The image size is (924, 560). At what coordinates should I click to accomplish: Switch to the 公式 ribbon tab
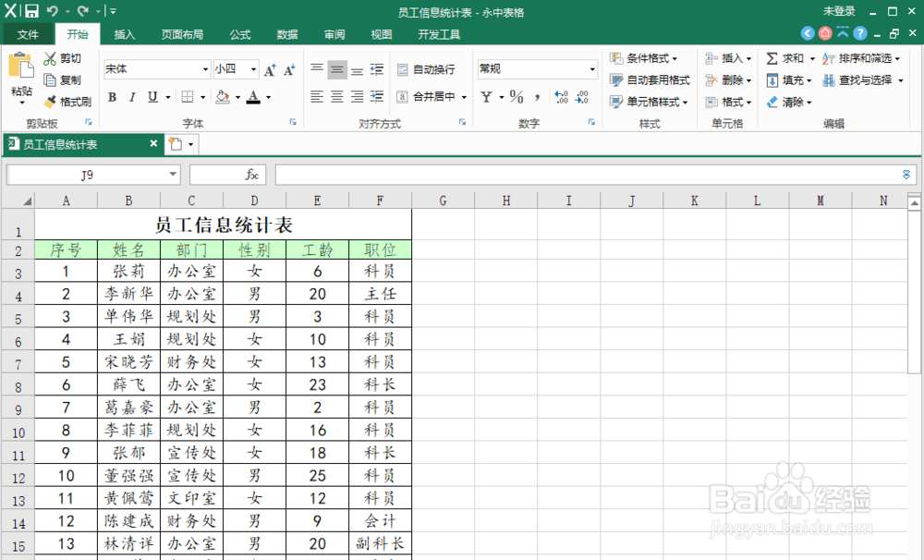tap(239, 34)
